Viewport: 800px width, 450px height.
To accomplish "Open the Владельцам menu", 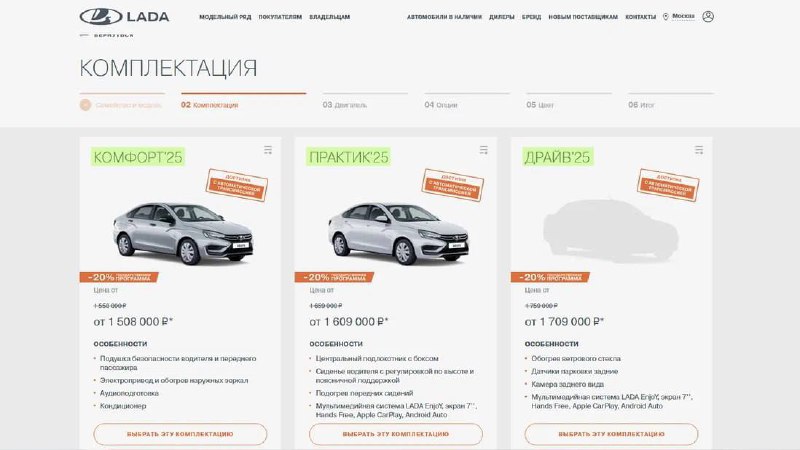I will 330,17.
